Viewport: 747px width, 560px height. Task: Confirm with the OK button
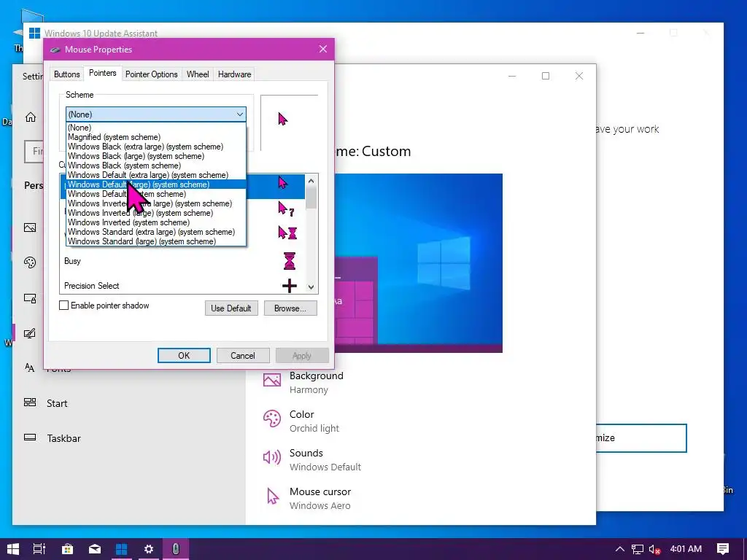(x=184, y=355)
